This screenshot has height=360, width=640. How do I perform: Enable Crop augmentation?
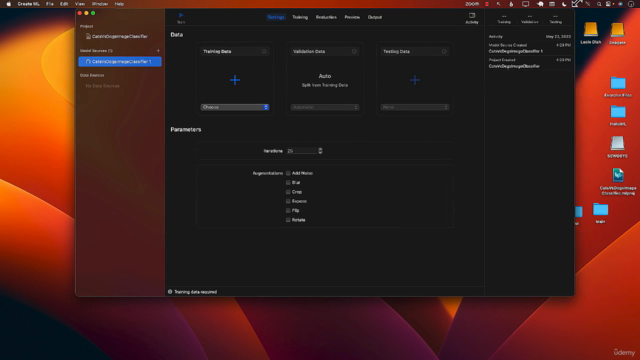pyautogui.click(x=288, y=192)
